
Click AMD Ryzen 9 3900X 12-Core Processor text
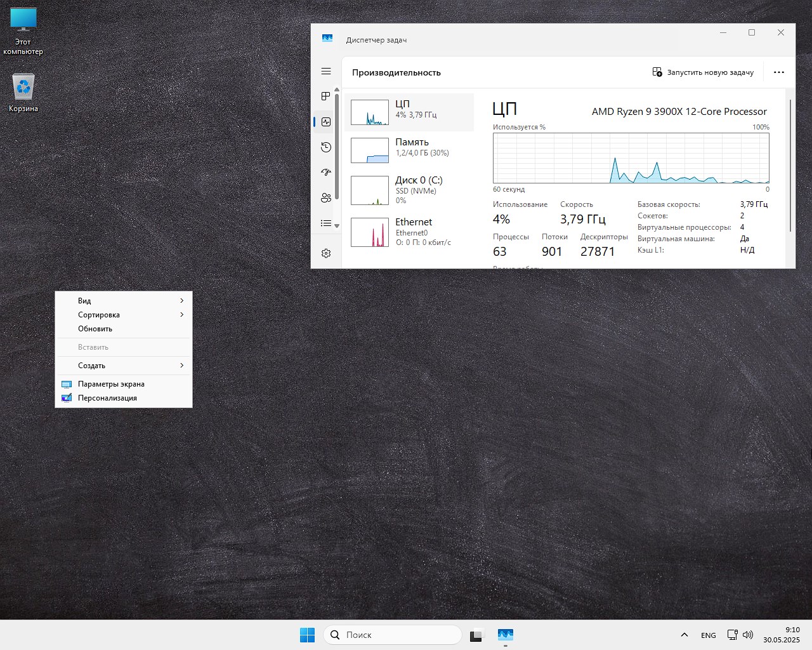pos(679,112)
